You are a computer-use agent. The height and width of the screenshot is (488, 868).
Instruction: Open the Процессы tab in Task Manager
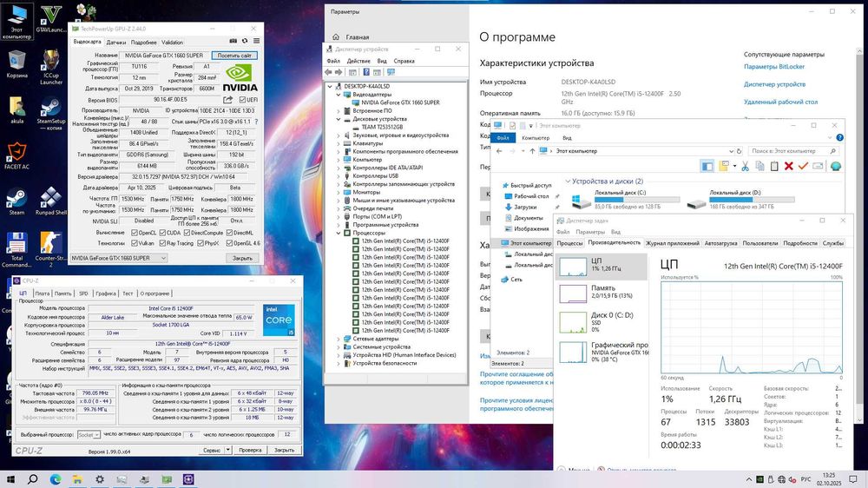click(569, 243)
